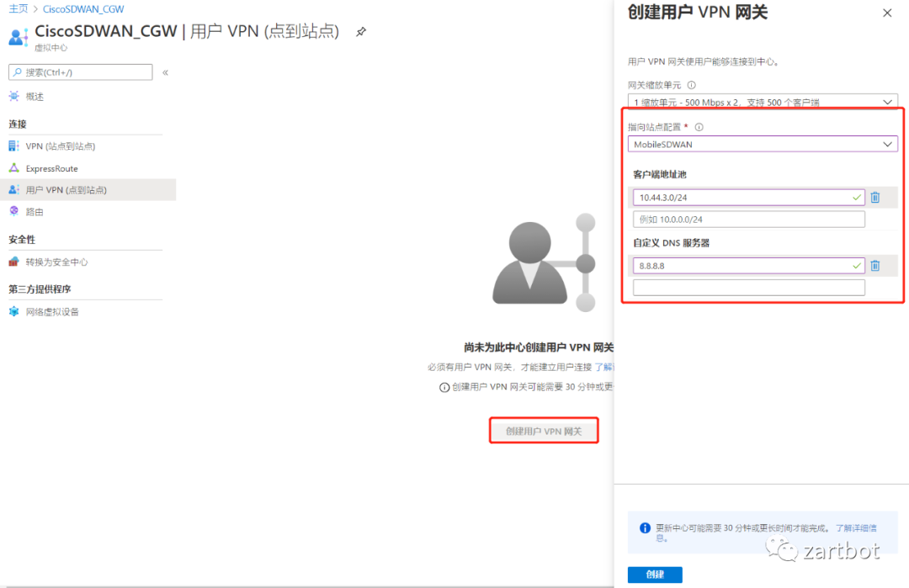
Task: Click the 第三方提供程序 section header
Action: (x=40, y=289)
